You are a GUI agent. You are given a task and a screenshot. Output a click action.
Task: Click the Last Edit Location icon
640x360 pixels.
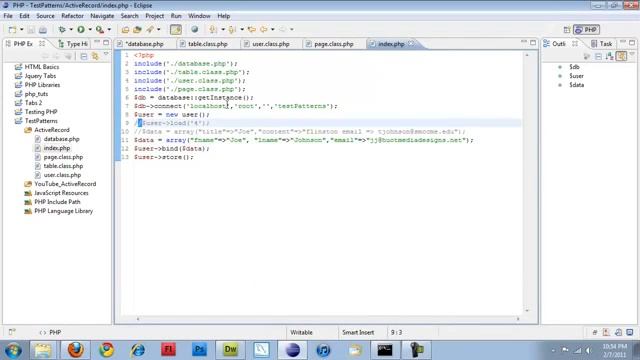pyautogui.click(x=252, y=29)
